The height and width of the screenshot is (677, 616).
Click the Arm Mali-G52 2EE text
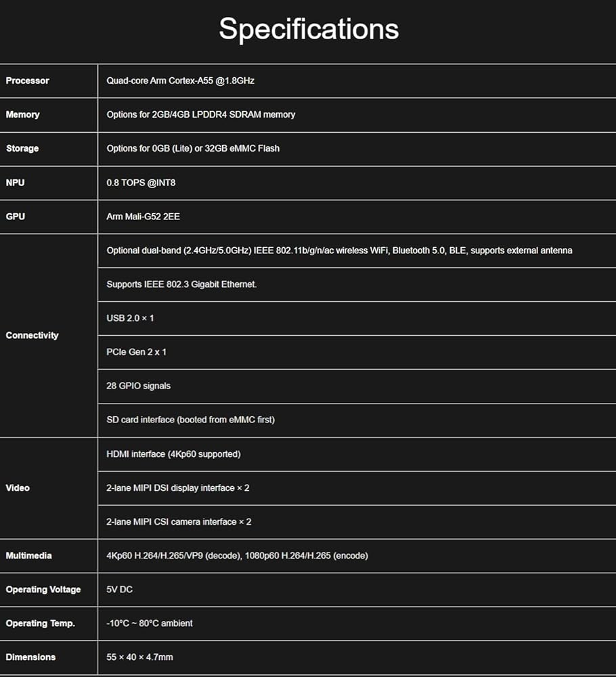pos(143,217)
